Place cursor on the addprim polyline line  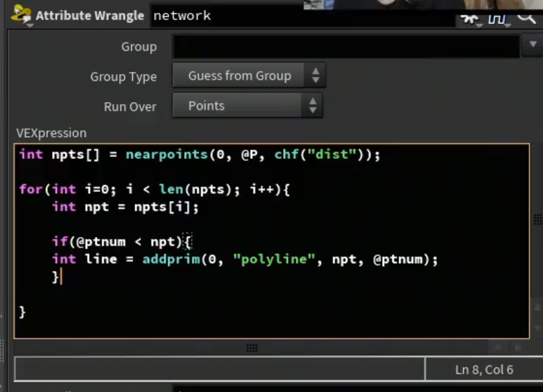click(245, 259)
